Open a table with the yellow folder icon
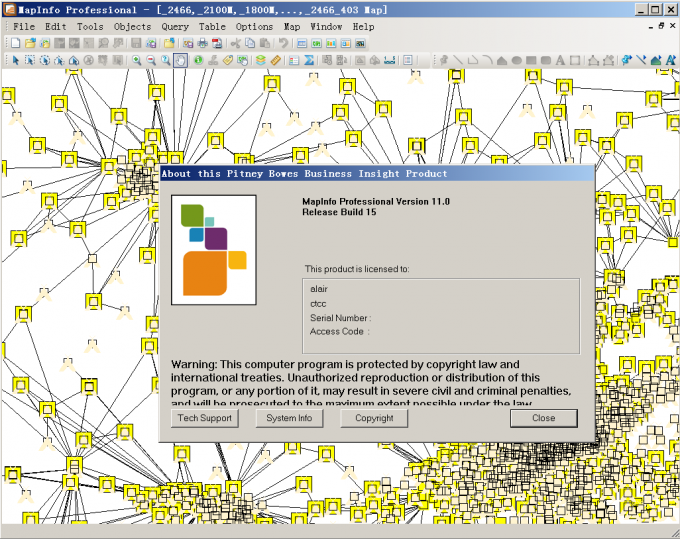This screenshot has height=539, width=680. [x=30, y=43]
